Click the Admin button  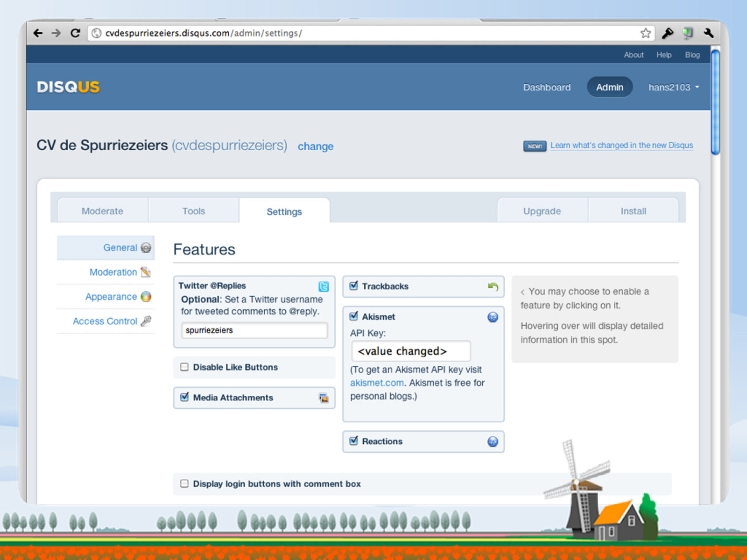[610, 87]
